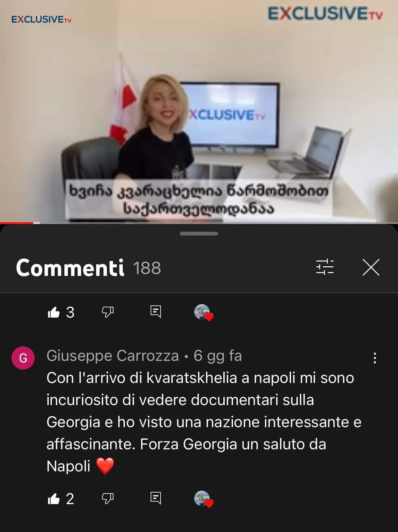This screenshot has height=532, width=398.
Task: Dislike Giuseppe Carrozza's comment
Action: click(108, 499)
